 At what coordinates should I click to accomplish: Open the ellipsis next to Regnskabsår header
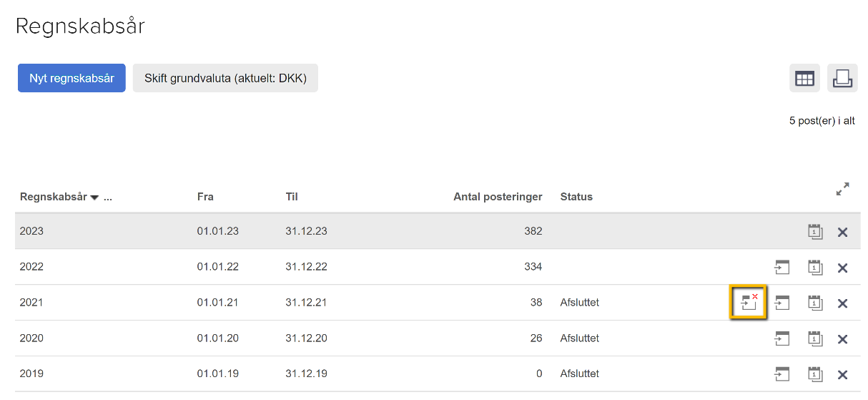[x=108, y=197]
